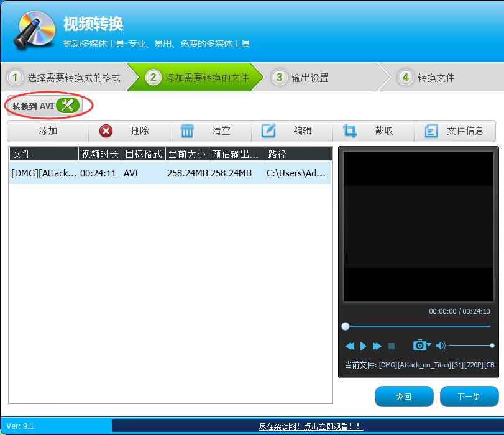
Task: Click the trash can clear icon
Action: [x=187, y=131]
